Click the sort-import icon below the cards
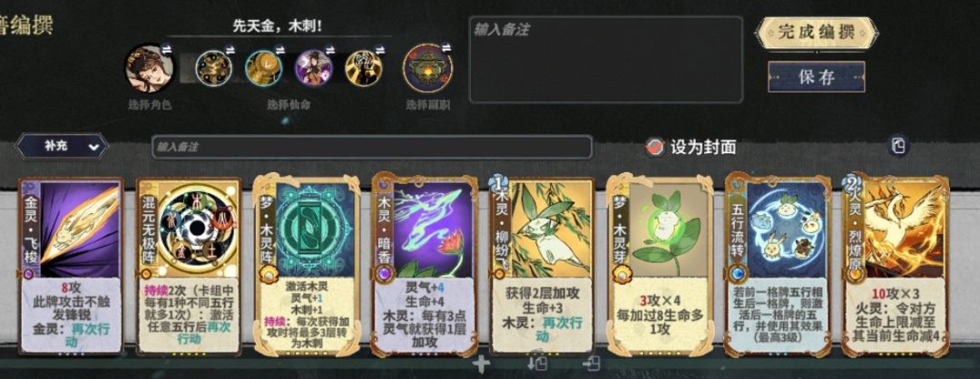 537,364
